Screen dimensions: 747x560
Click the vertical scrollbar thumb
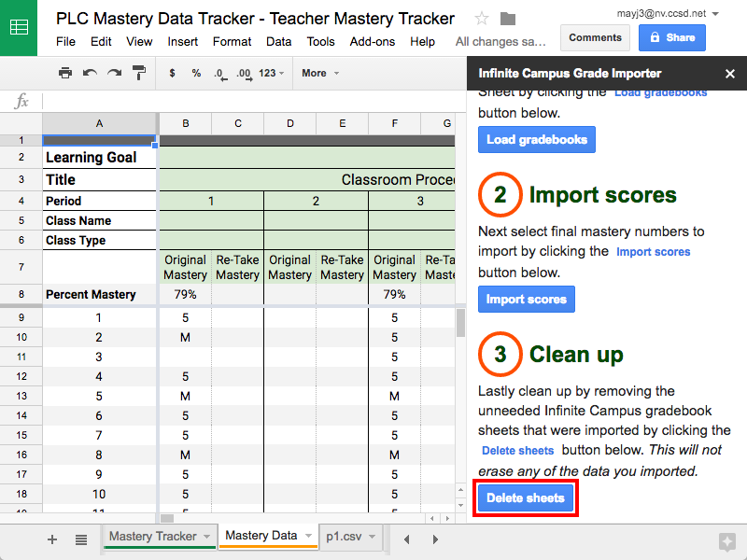460,322
